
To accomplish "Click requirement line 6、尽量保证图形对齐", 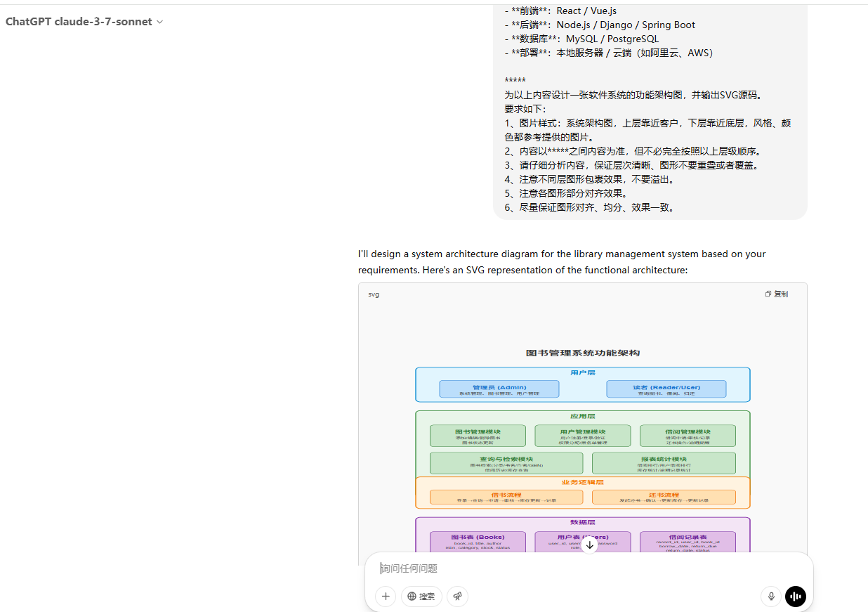I will pyautogui.click(x=590, y=207).
